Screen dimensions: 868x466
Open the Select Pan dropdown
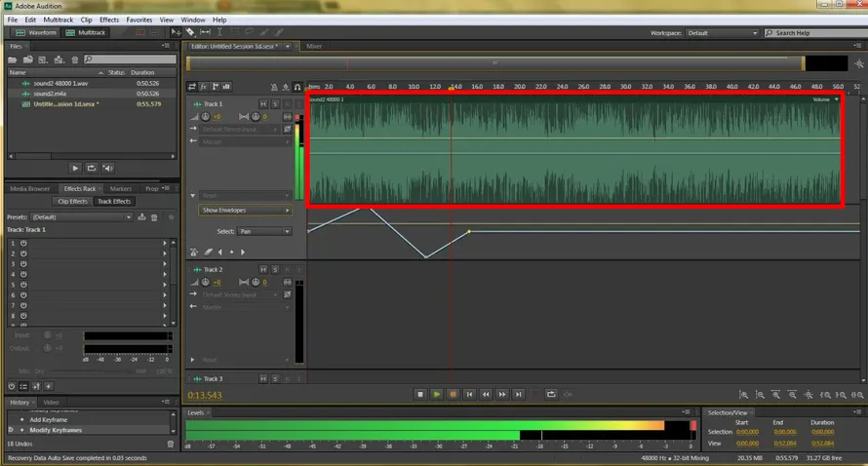[x=264, y=231]
